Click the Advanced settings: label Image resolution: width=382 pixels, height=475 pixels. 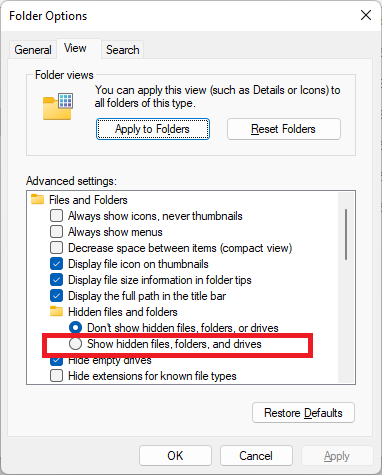click(71, 181)
